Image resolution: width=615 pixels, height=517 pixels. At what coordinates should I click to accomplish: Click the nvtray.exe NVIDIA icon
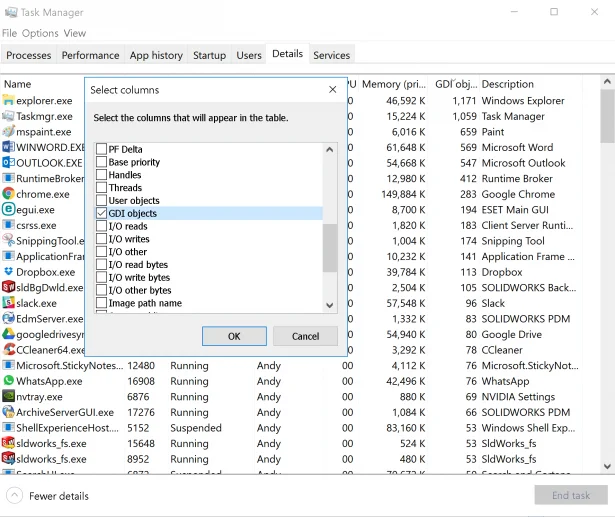[x=9, y=396]
